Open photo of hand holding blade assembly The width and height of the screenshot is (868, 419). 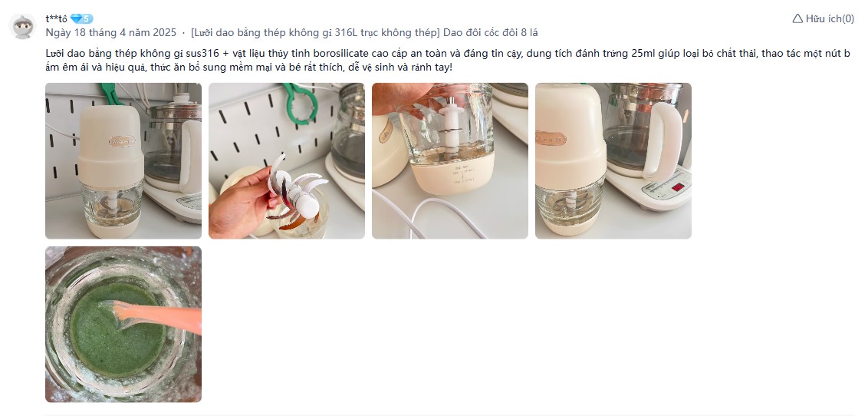pos(287,160)
